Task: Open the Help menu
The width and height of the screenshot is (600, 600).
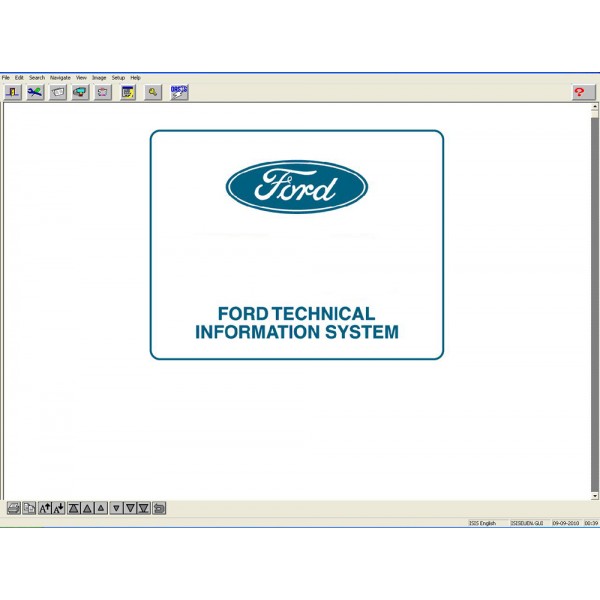Action: pos(135,78)
